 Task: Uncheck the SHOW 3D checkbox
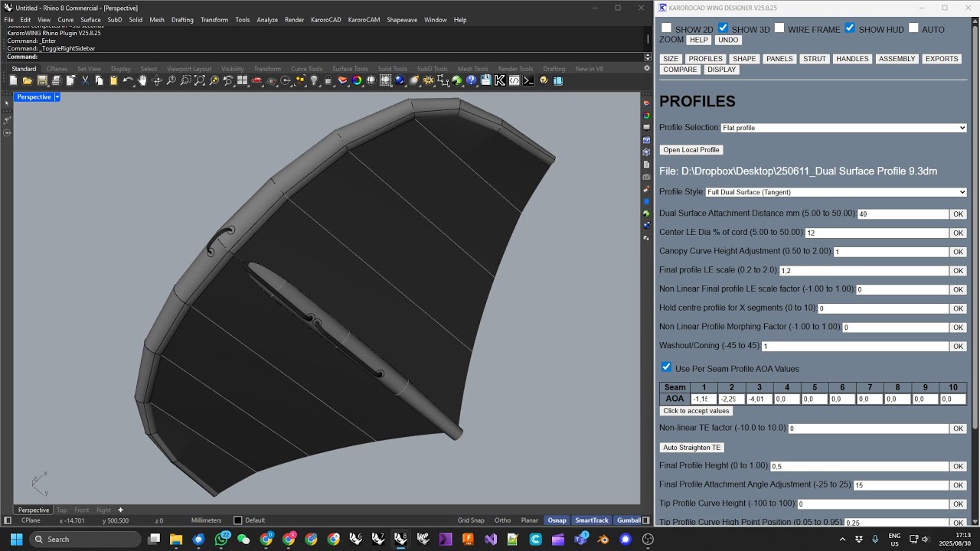click(x=723, y=28)
